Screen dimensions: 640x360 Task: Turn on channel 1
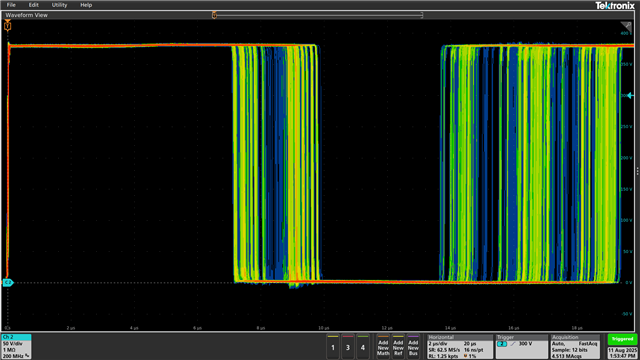(x=333, y=347)
